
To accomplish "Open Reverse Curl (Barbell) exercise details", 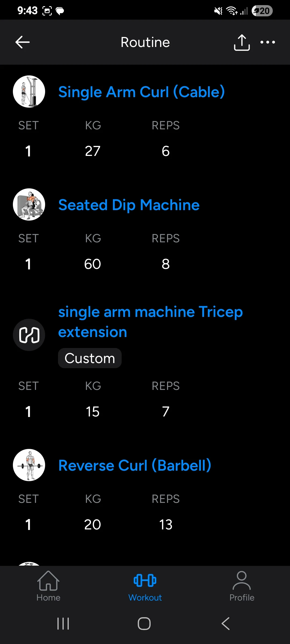I will pyautogui.click(x=135, y=466).
